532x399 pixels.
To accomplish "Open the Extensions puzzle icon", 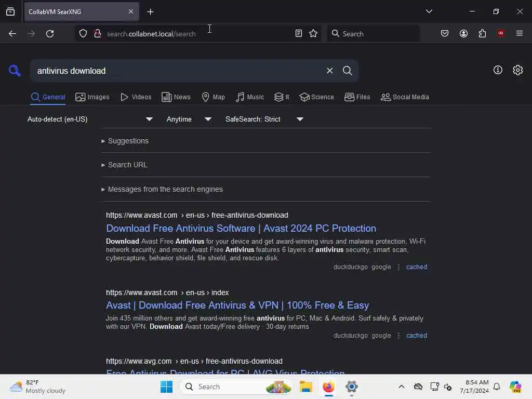I will point(482,33).
